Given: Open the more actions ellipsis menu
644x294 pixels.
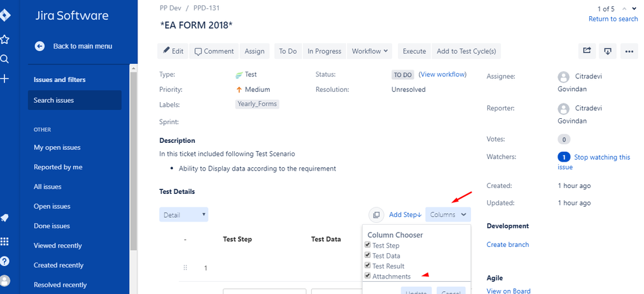Looking at the screenshot, I should (x=629, y=51).
